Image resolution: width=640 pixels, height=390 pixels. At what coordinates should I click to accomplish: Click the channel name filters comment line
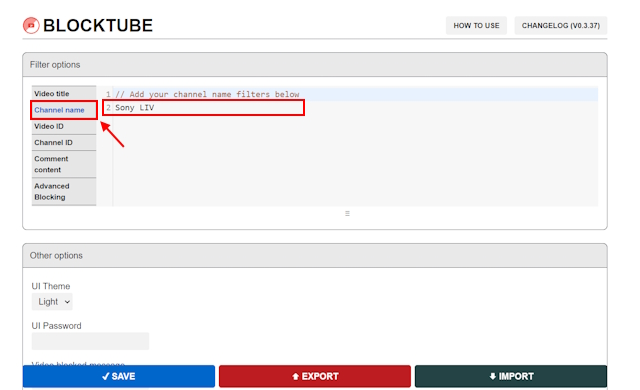click(355, 94)
